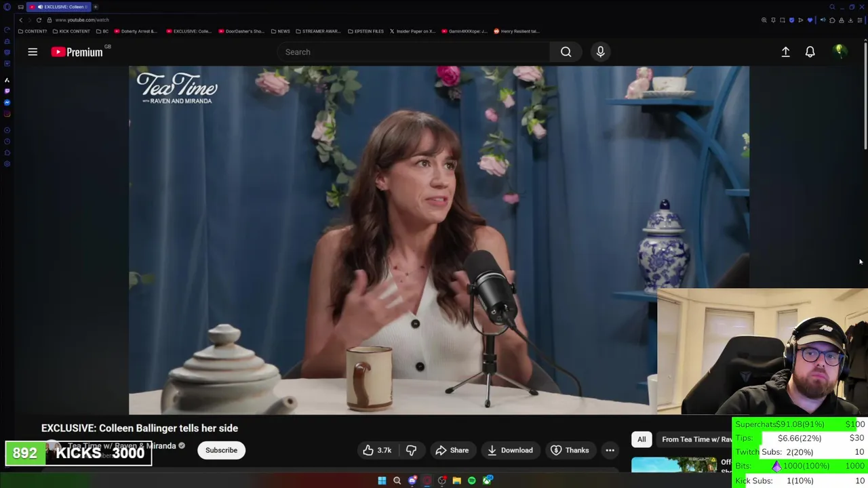Go back in browser history

[20, 20]
